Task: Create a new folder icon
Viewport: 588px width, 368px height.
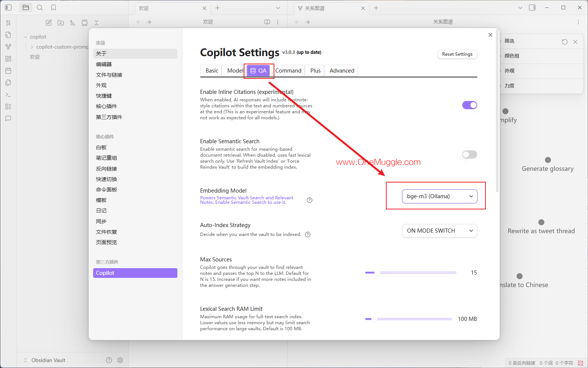Action: [61, 23]
